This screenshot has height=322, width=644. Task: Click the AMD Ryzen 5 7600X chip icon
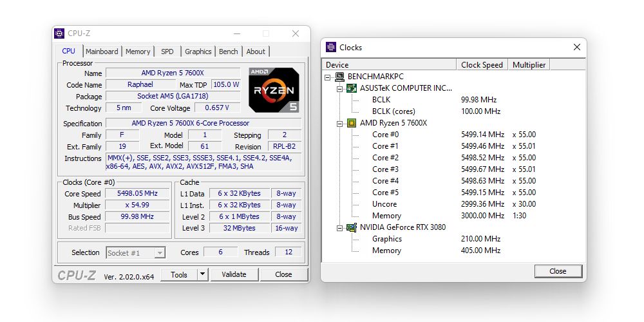click(x=352, y=123)
